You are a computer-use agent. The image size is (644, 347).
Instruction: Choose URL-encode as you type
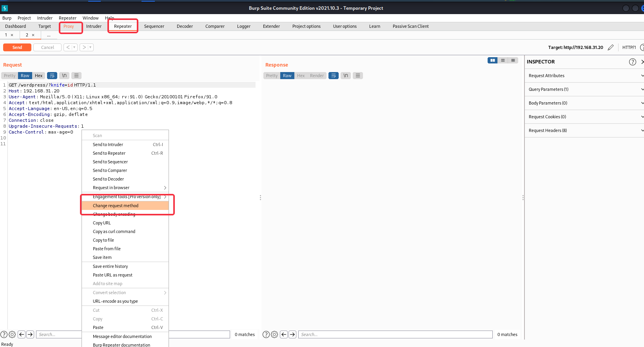click(125, 301)
